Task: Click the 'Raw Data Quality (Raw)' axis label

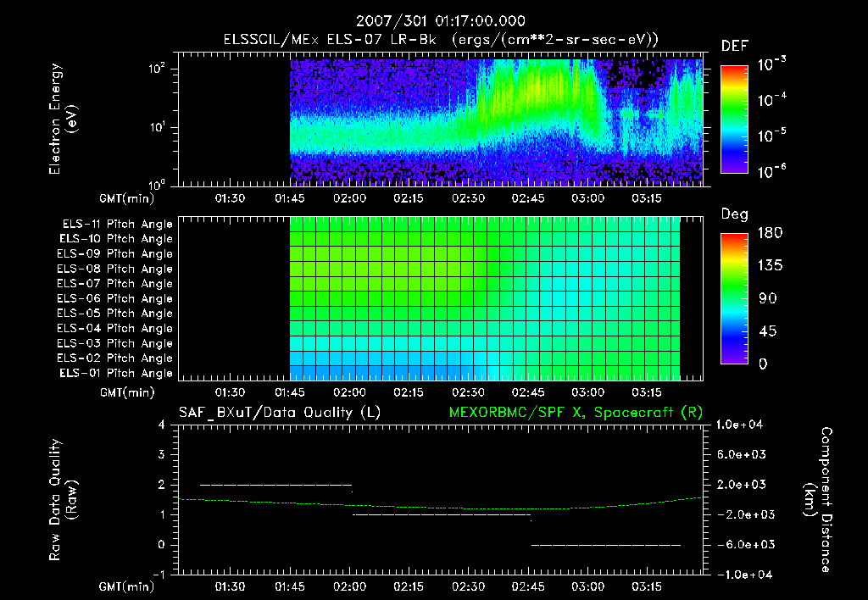Action: point(63,500)
